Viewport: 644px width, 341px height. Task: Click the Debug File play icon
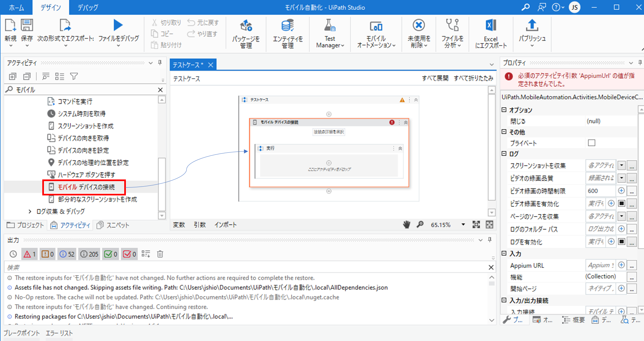(118, 25)
